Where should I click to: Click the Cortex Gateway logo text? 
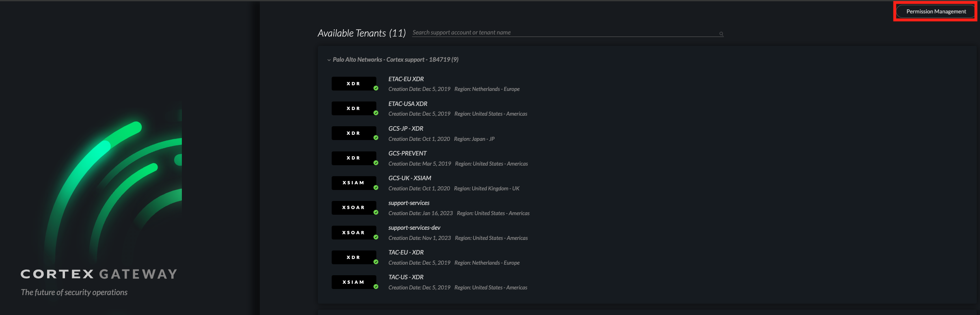(x=99, y=274)
